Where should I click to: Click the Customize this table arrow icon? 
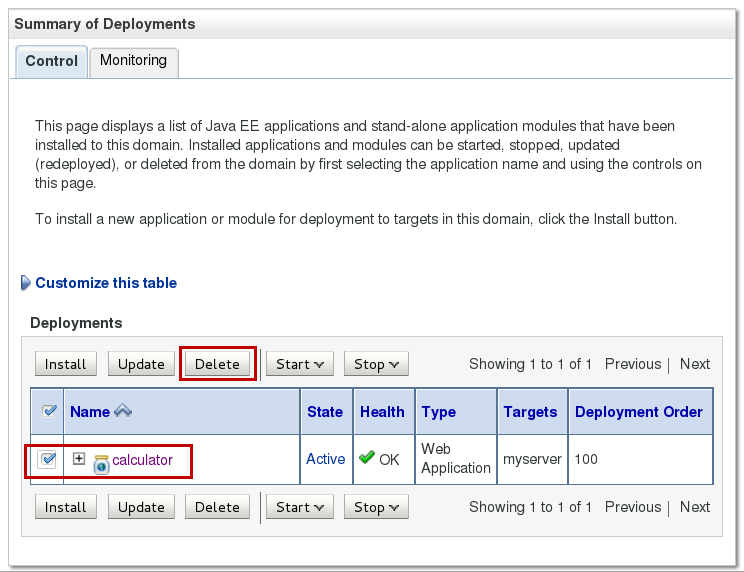(x=25, y=283)
